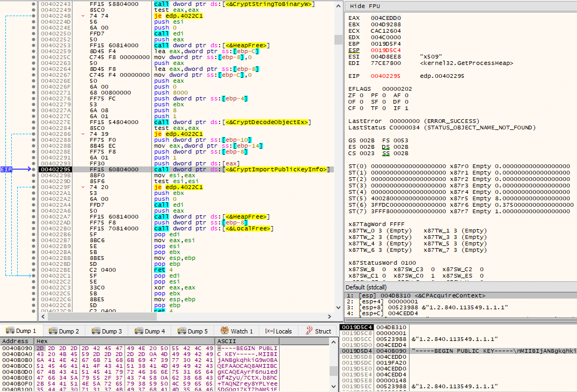Select the EAX register value 004CEDD0
The width and height of the screenshot is (577, 392).
(x=385, y=18)
